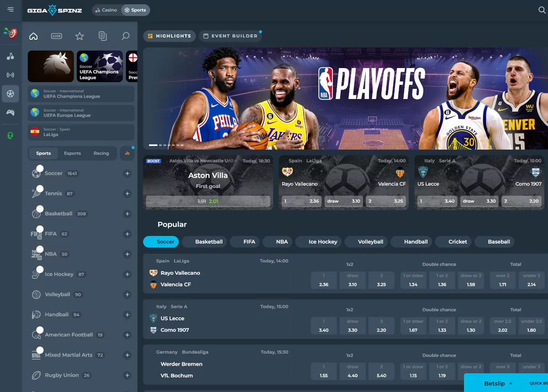This screenshot has height=392, width=548.
Task: Open the UEFA Champions League thumbnail card
Action: click(x=100, y=66)
